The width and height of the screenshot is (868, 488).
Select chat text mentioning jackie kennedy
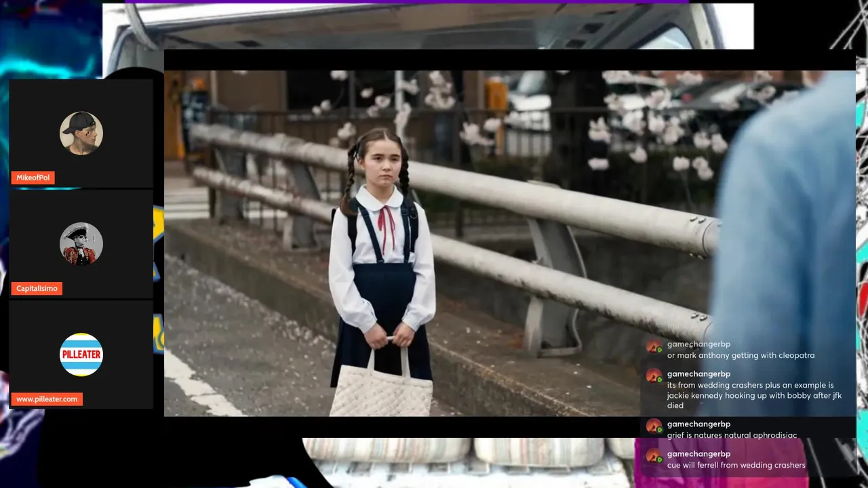pos(754,395)
